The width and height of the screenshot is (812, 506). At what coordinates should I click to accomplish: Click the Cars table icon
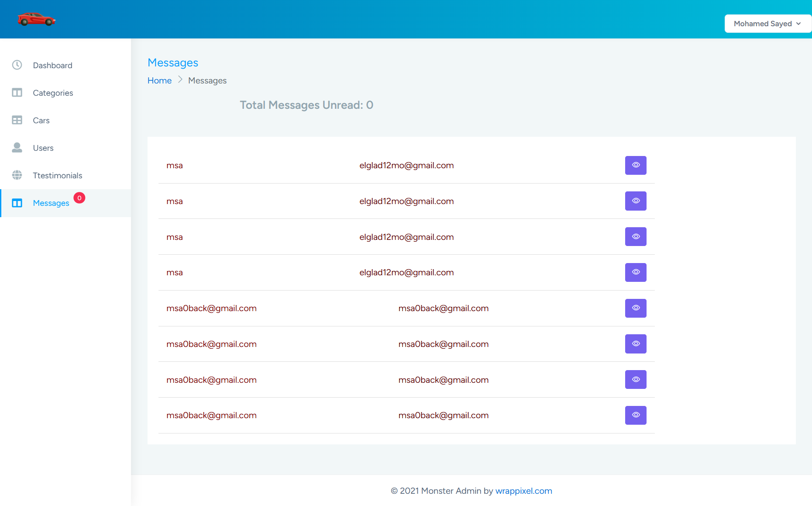17,120
